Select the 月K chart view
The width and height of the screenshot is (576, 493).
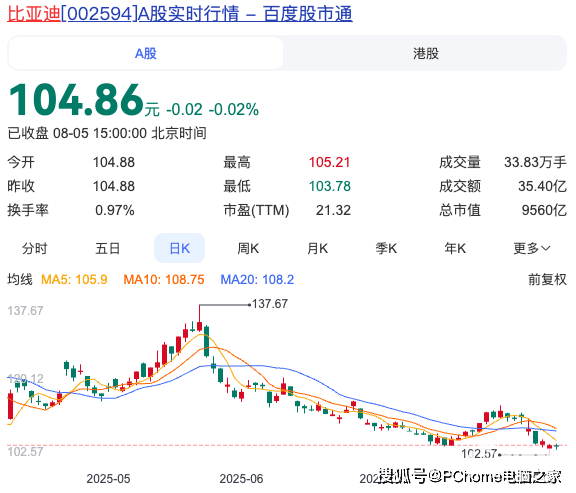point(317,248)
